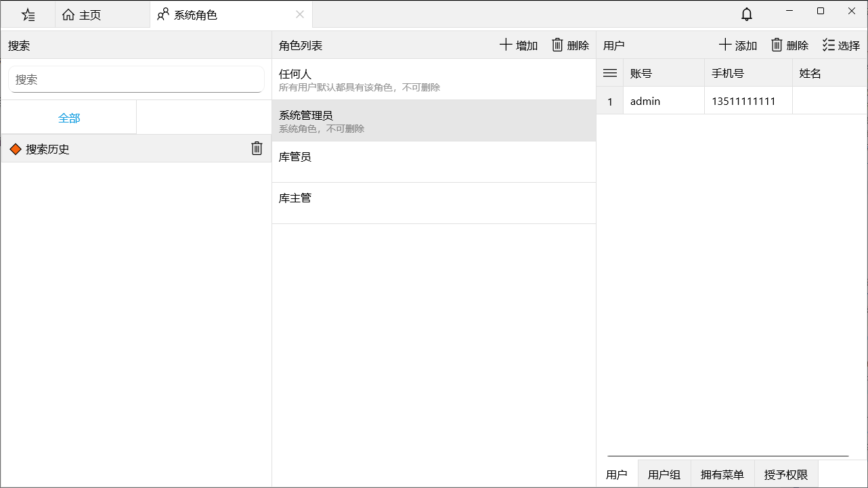This screenshot has width=868, height=488.
Task: Click phone number 13511111111
Action: coord(749,102)
